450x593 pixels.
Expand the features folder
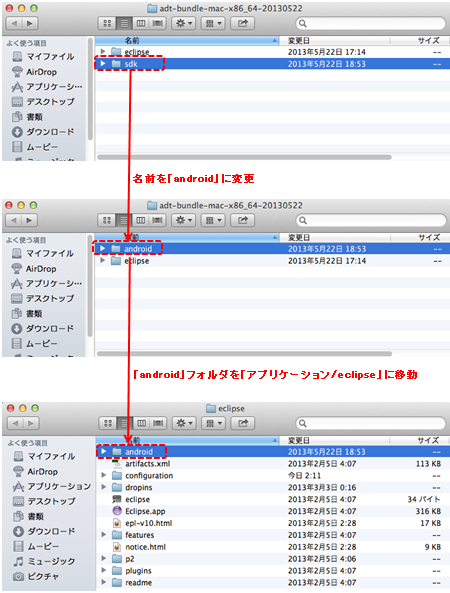tap(104, 535)
